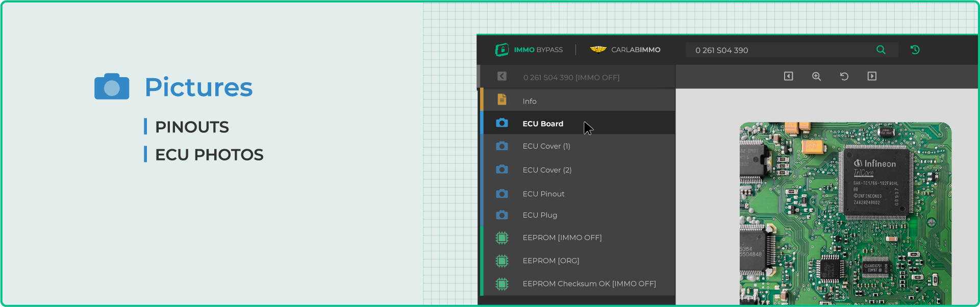Click the IMMO BYPASS logo
Image resolution: width=980 pixels, height=307 pixels.
pyautogui.click(x=529, y=50)
